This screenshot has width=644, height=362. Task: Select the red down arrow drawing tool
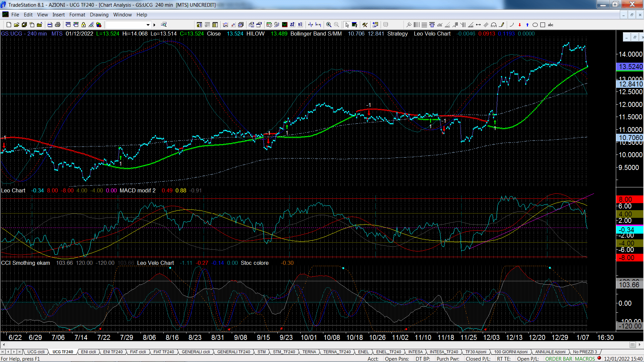click(x=520, y=24)
